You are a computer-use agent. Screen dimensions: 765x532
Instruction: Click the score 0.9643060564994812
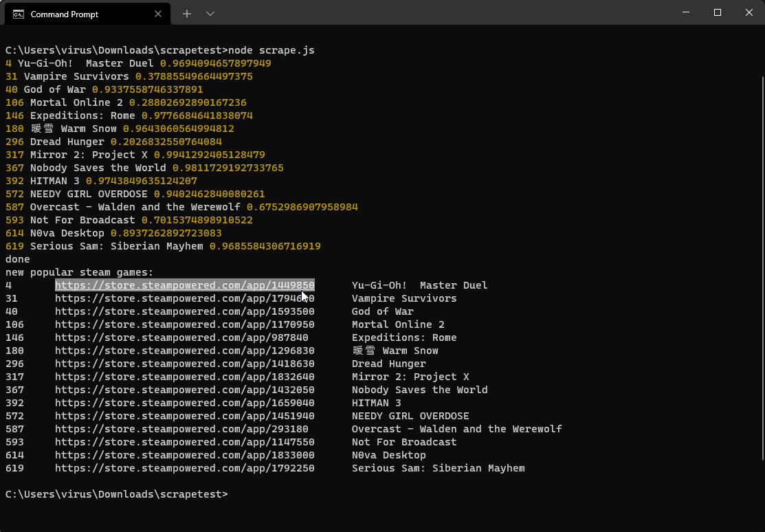(x=179, y=129)
